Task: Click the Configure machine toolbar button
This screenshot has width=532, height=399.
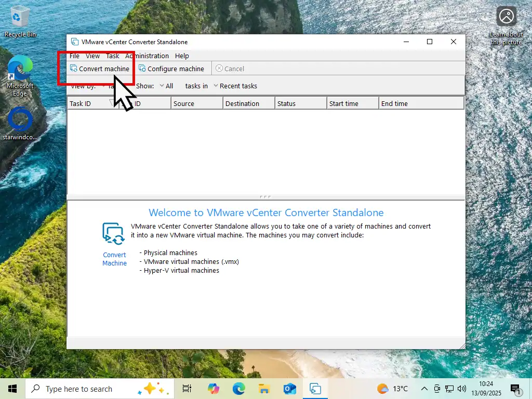Action: (x=171, y=69)
